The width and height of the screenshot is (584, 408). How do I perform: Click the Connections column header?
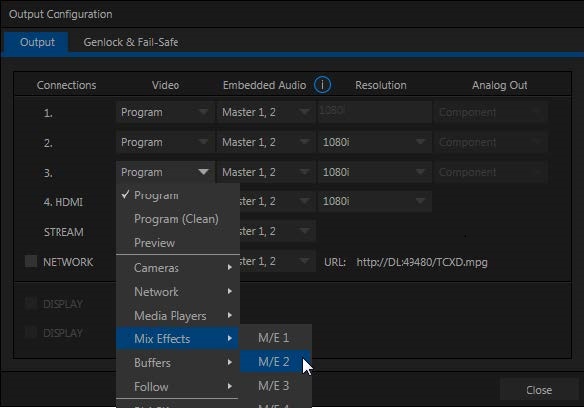click(x=66, y=85)
